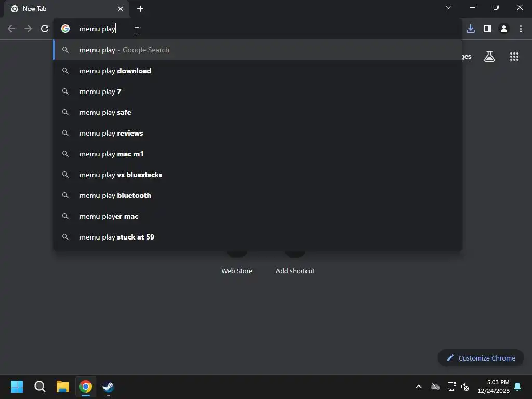The width and height of the screenshot is (532, 399).
Task: Choose 'memu play bluetooth' suggestion
Action: coord(258,195)
